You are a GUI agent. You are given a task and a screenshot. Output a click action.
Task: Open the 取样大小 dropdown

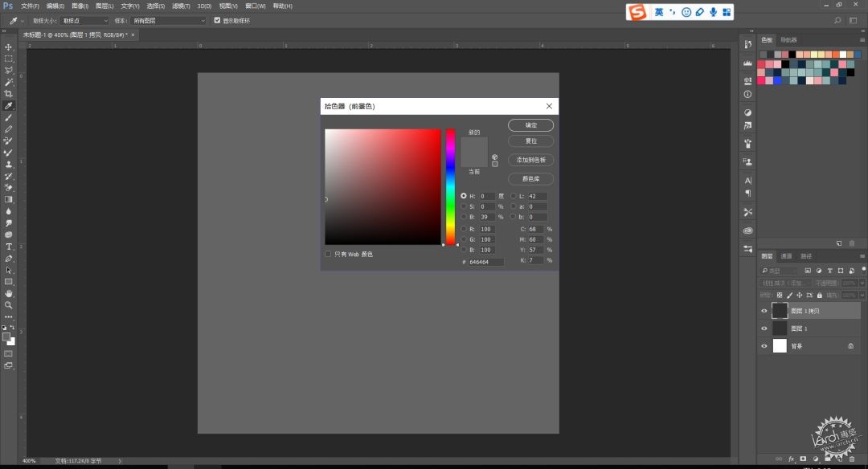(x=84, y=20)
